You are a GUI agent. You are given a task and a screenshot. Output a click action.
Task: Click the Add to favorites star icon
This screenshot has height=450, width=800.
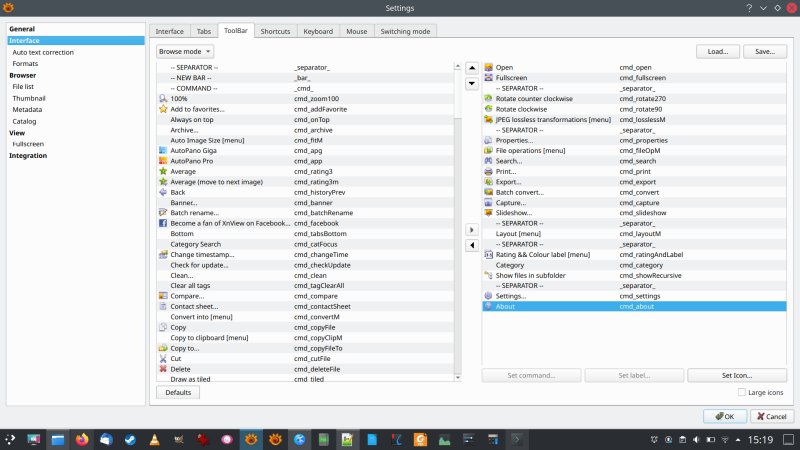click(x=163, y=108)
